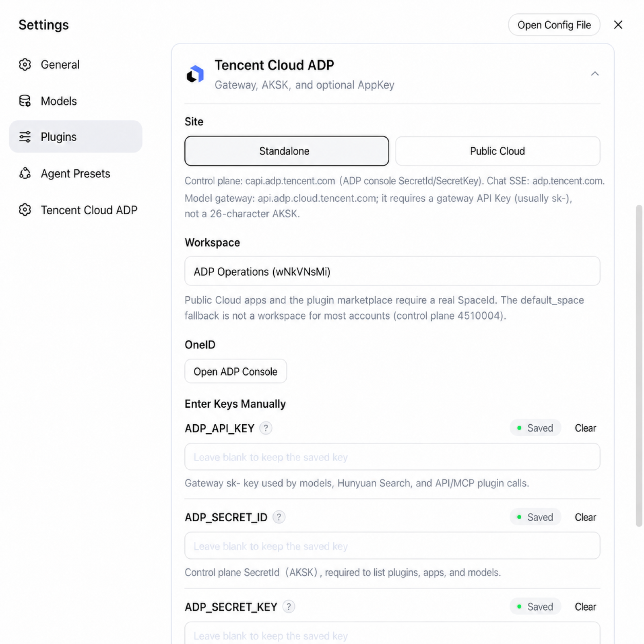Focus the ADP_SECRET_KEY input field

pyautogui.click(x=392, y=633)
